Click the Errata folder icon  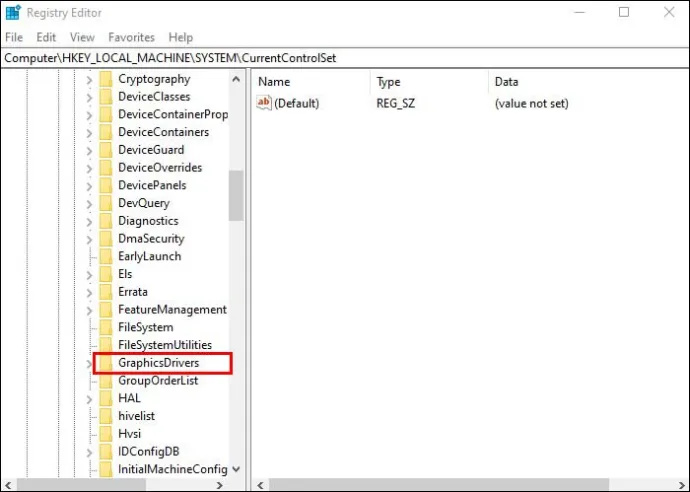click(x=106, y=292)
